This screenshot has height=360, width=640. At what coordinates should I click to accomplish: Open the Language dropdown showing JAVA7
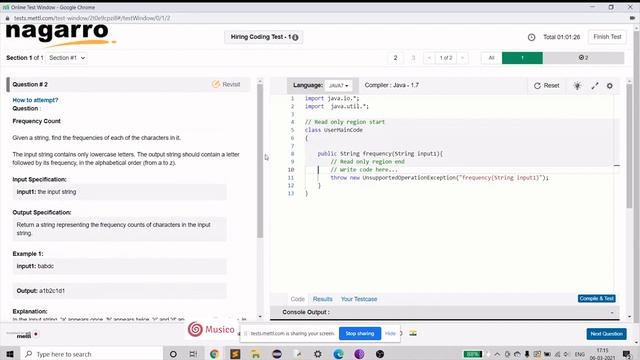point(339,86)
